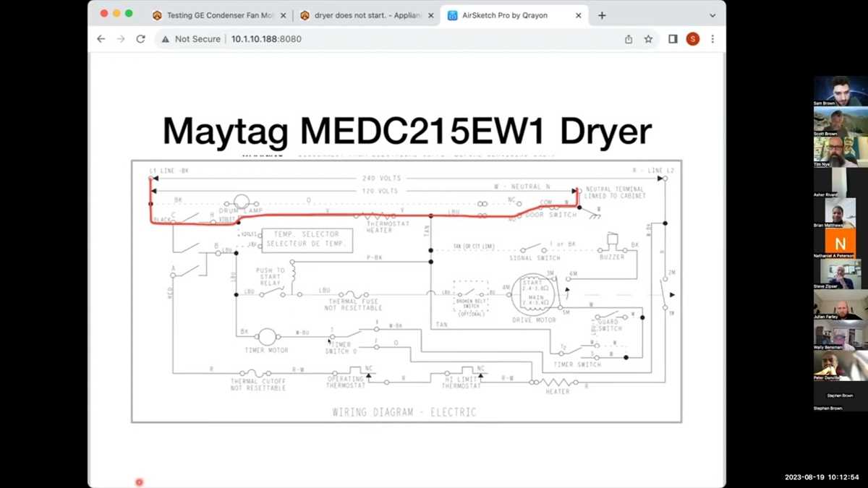
Task: Select Stephen Brown's participant tile
Action: [840, 396]
